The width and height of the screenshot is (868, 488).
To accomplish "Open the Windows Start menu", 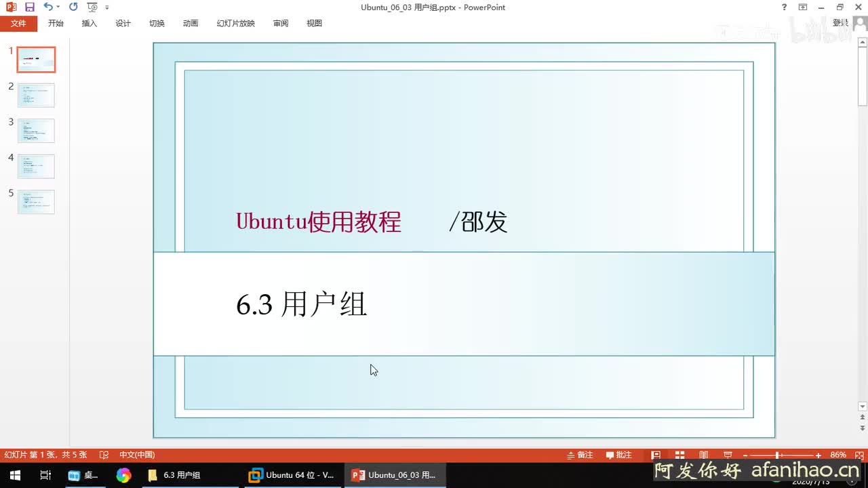I will [14, 475].
